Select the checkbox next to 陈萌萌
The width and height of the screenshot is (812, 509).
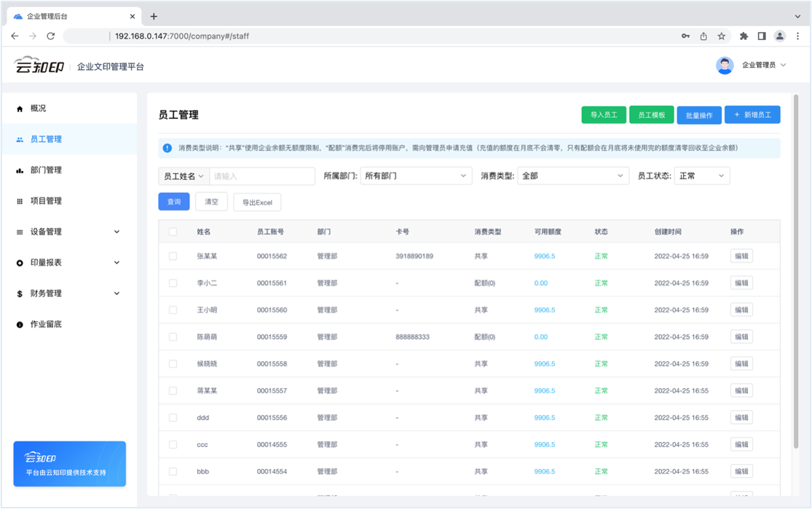[173, 337]
